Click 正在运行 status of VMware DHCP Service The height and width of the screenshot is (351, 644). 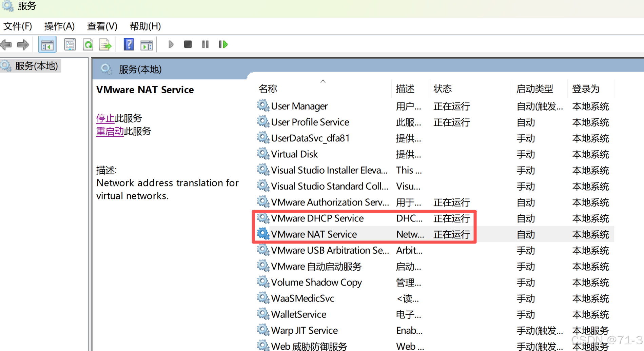[x=451, y=218]
